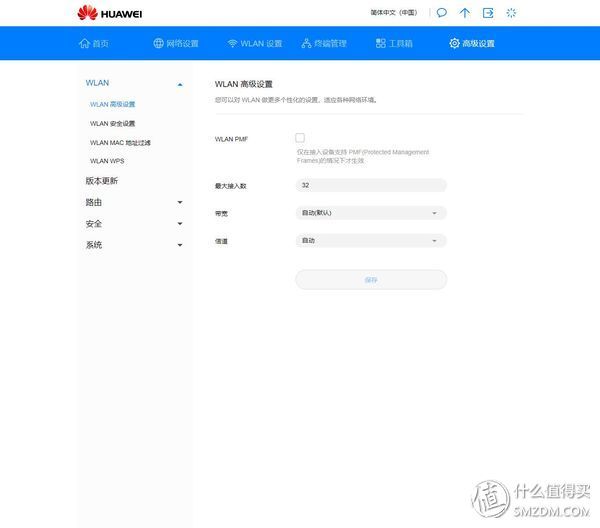Click the 最大接入数 input field
Viewport: 600px width, 528px height.
371,185
